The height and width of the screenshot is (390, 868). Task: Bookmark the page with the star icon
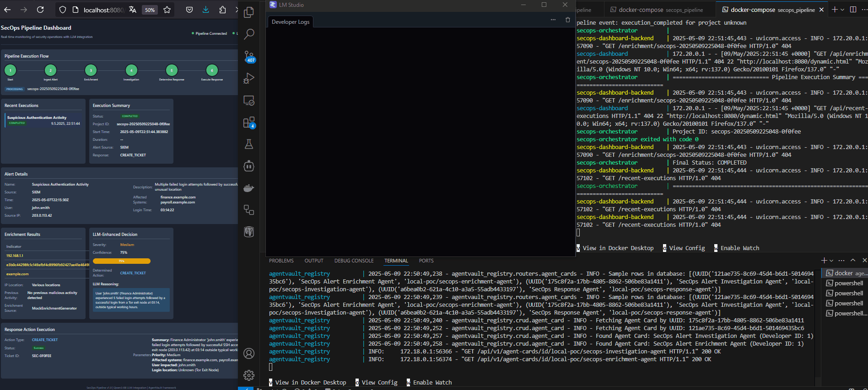167,10
